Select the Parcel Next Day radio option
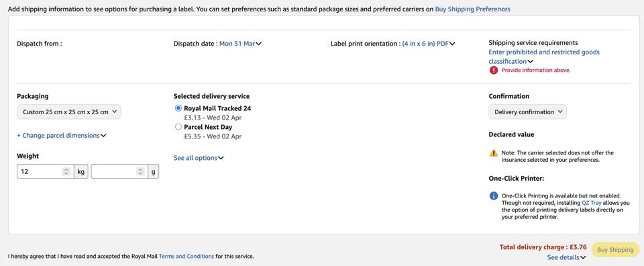The width and height of the screenshot is (644, 266). 178,127
